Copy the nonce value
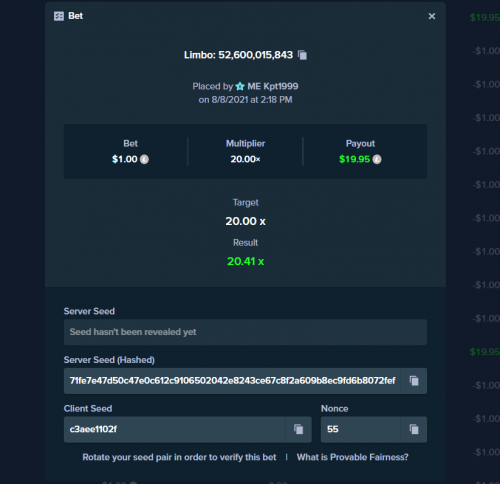 tap(414, 429)
